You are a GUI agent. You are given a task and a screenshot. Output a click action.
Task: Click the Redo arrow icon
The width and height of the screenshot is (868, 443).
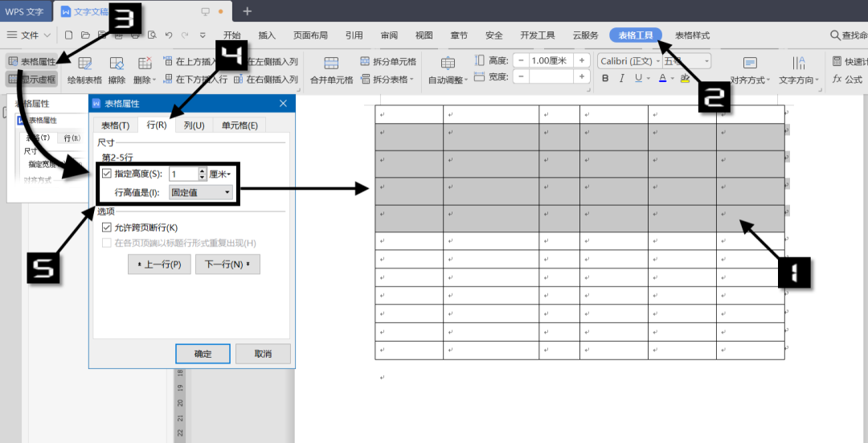[185, 35]
